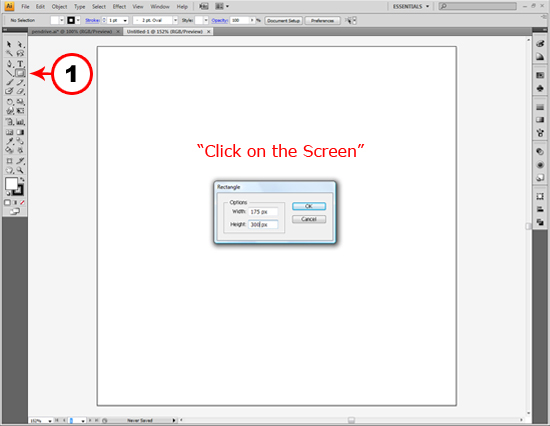Select the Direct Selection tool

click(x=20, y=44)
